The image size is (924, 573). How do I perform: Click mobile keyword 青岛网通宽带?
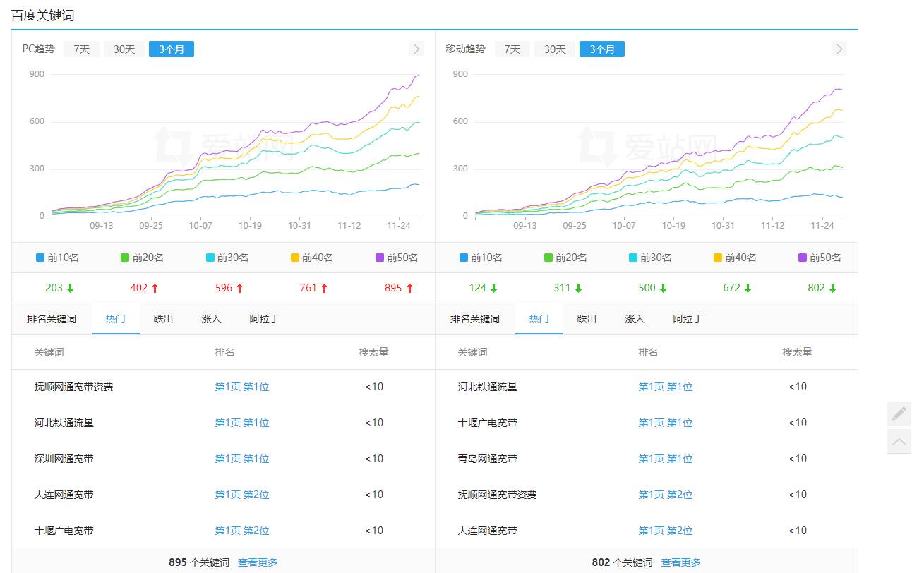488,459
